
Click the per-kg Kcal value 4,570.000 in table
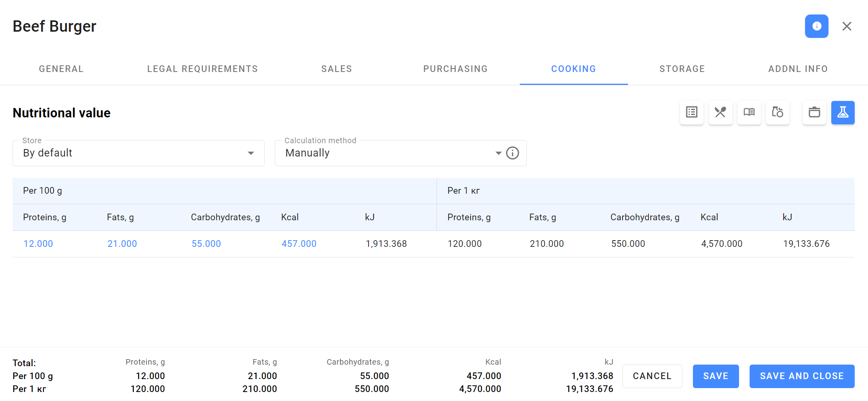[x=722, y=244]
